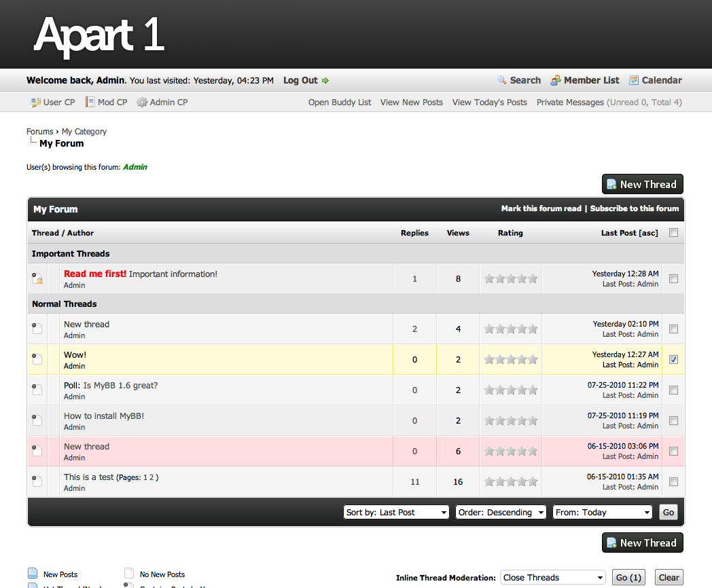Tick the select-all checkbox in table header

coord(673,233)
